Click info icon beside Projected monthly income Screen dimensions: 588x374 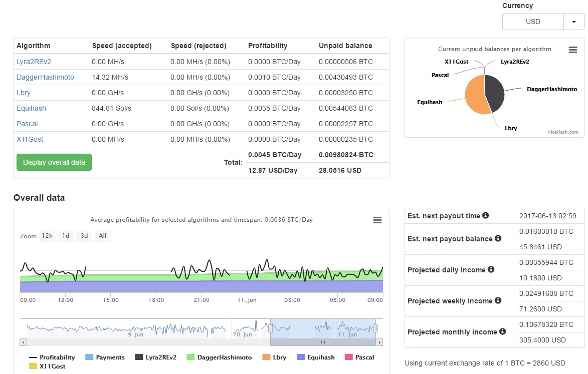click(x=502, y=332)
